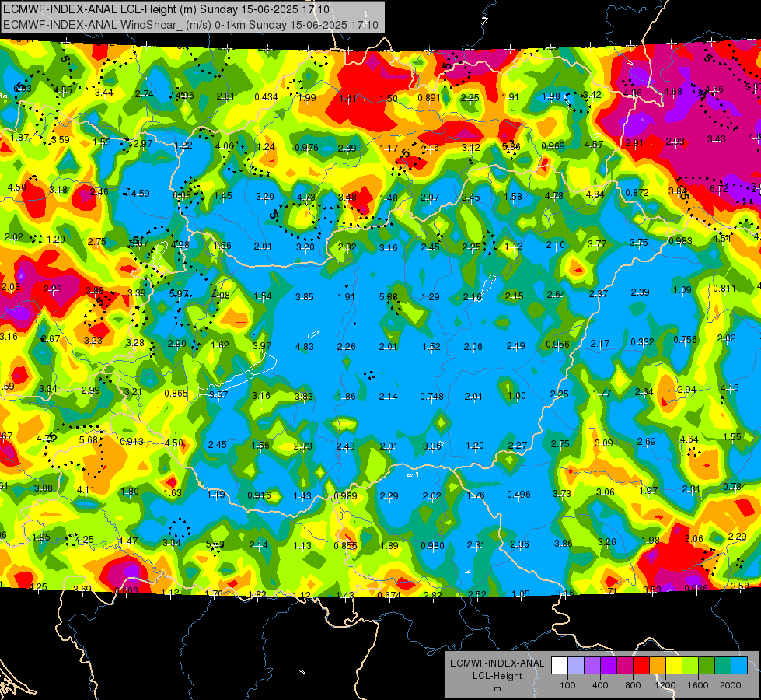The height and width of the screenshot is (700, 761).
Task: Click the 1200 legend scale label
Action: [665, 685]
